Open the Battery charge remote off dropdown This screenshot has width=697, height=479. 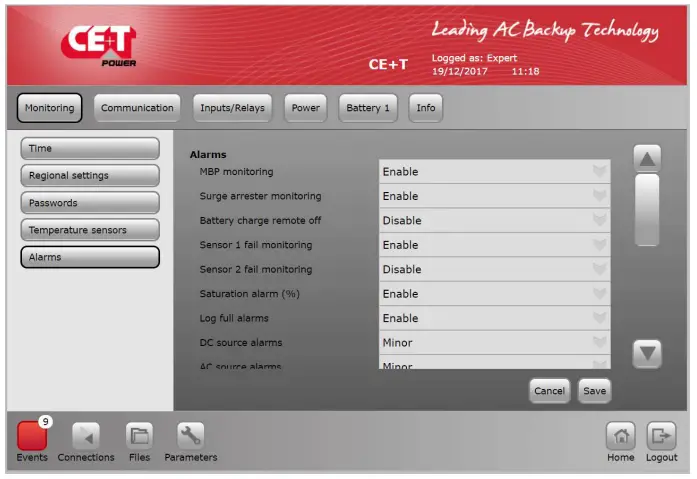(x=495, y=220)
